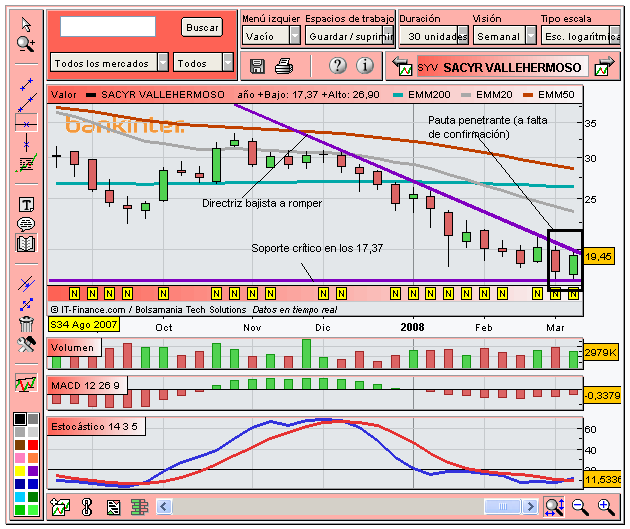The image size is (630, 529).
Task: Click the trash can delete tool
Action: tap(26, 324)
